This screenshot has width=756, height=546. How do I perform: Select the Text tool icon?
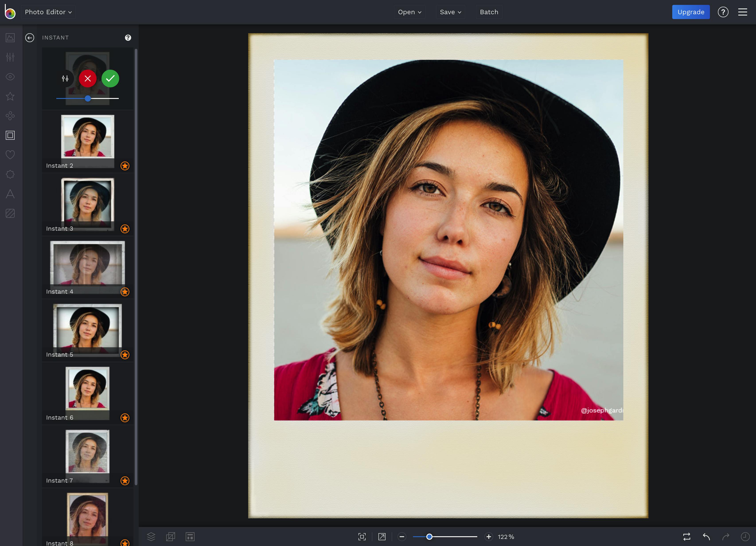pyautogui.click(x=10, y=194)
